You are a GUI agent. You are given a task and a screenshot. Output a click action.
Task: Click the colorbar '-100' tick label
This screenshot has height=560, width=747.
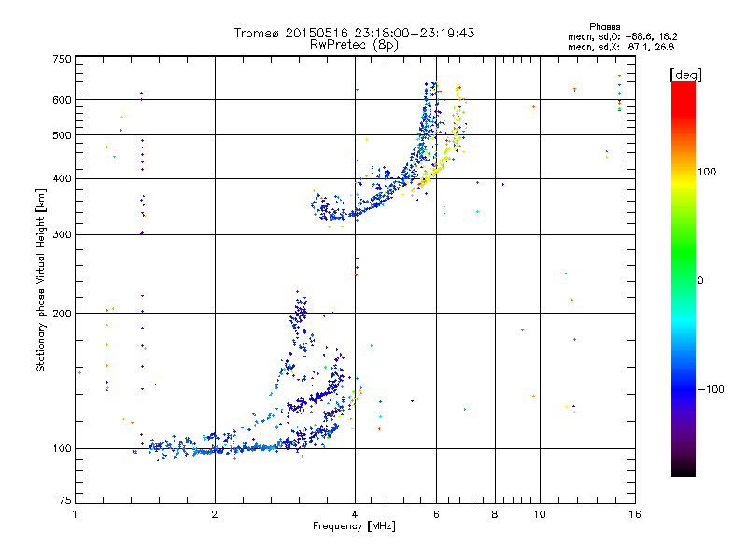(x=711, y=389)
